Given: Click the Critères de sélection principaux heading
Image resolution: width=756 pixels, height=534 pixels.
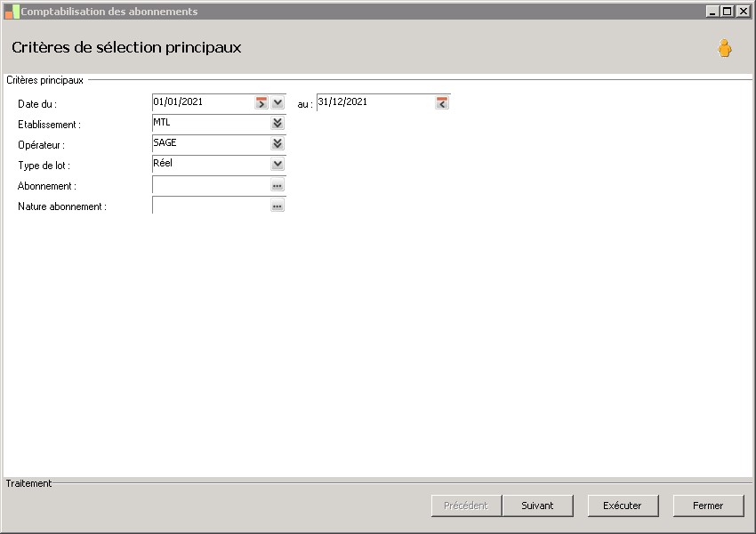Looking at the screenshot, I should pos(126,47).
